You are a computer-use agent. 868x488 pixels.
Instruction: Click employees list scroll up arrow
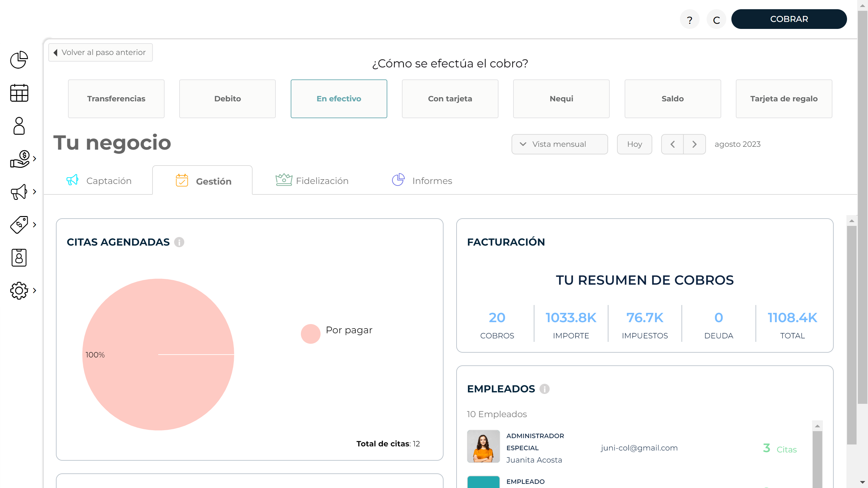point(817,426)
